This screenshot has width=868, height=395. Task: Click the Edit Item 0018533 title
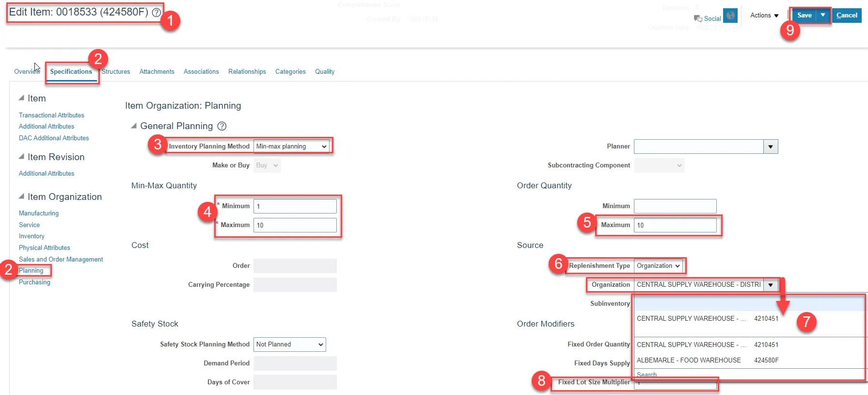79,12
